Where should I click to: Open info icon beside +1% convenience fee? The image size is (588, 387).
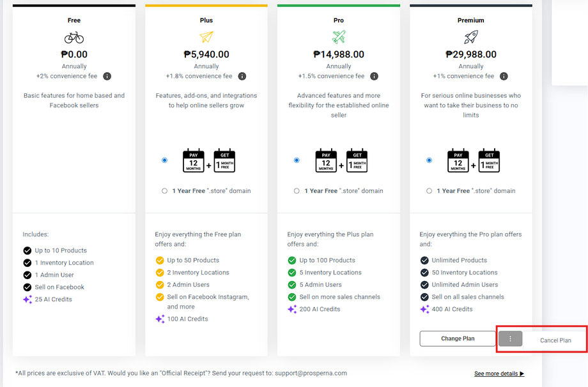point(504,77)
